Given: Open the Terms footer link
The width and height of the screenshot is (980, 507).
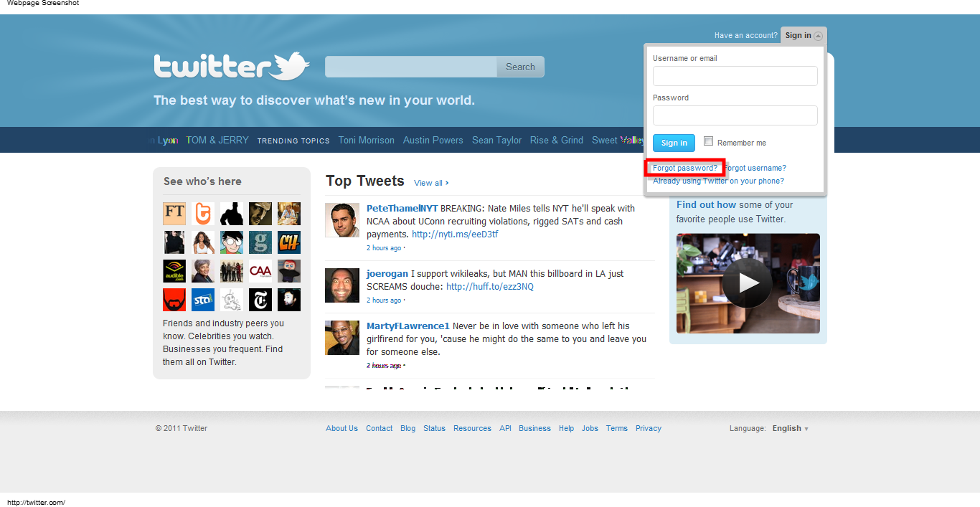Looking at the screenshot, I should tap(616, 428).
